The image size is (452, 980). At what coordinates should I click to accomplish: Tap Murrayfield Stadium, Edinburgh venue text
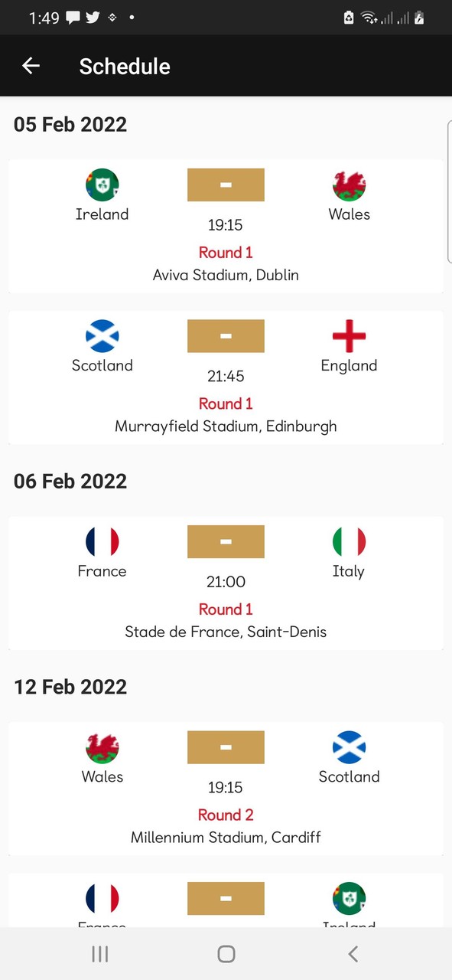(x=226, y=426)
